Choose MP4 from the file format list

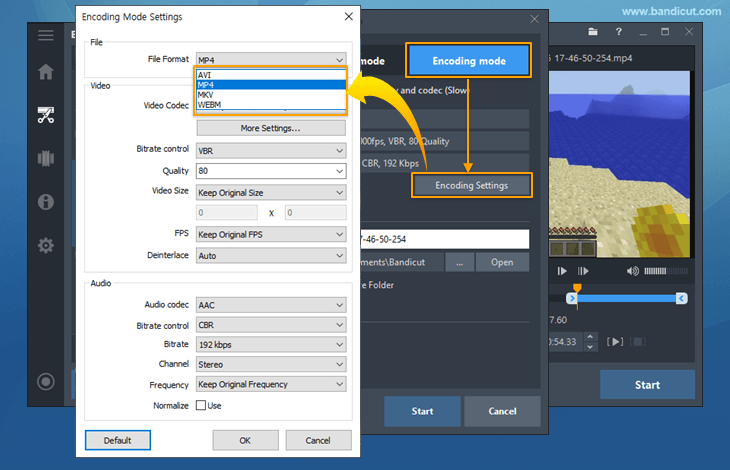[271, 85]
